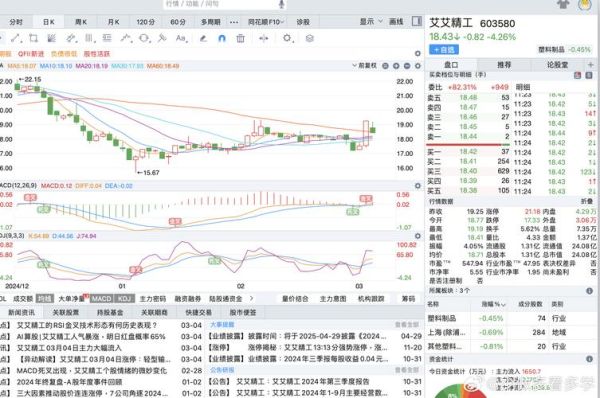Toggle the 画线 drawing mode
This screenshot has height=398, width=600.
click(396, 21)
